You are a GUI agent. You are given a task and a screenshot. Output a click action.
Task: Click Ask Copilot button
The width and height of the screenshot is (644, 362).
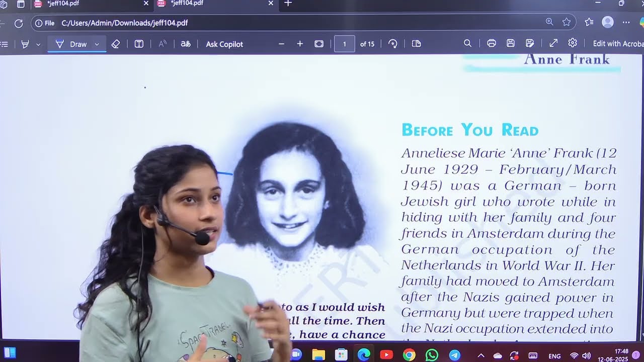point(224,44)
